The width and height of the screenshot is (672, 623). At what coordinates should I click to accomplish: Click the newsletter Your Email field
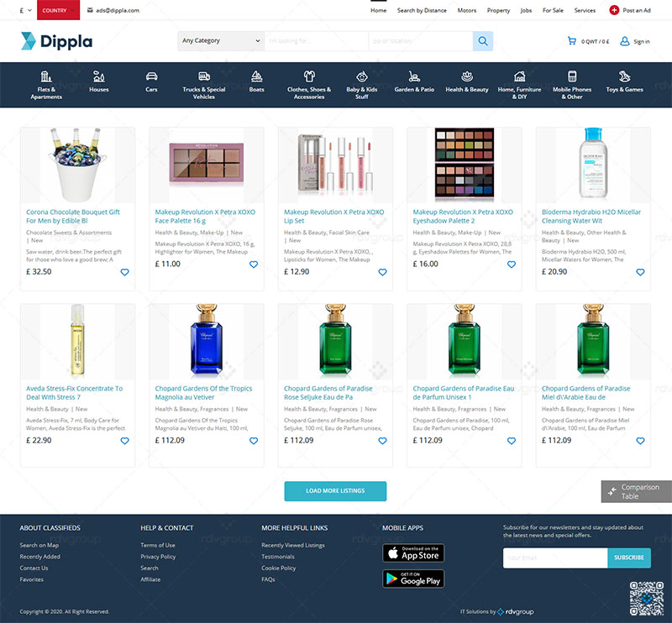click(x=555, y=558)
